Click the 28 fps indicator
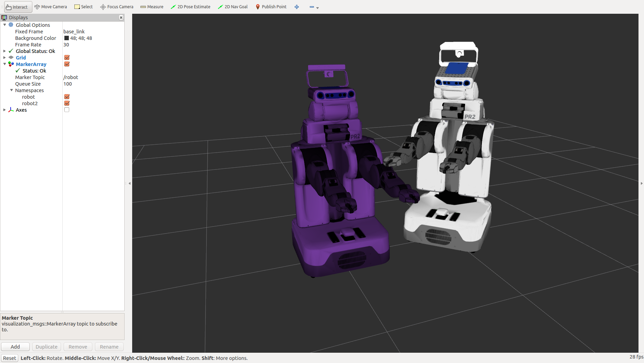This screenshot has width=644, height=363. click(x=636, y=357)
